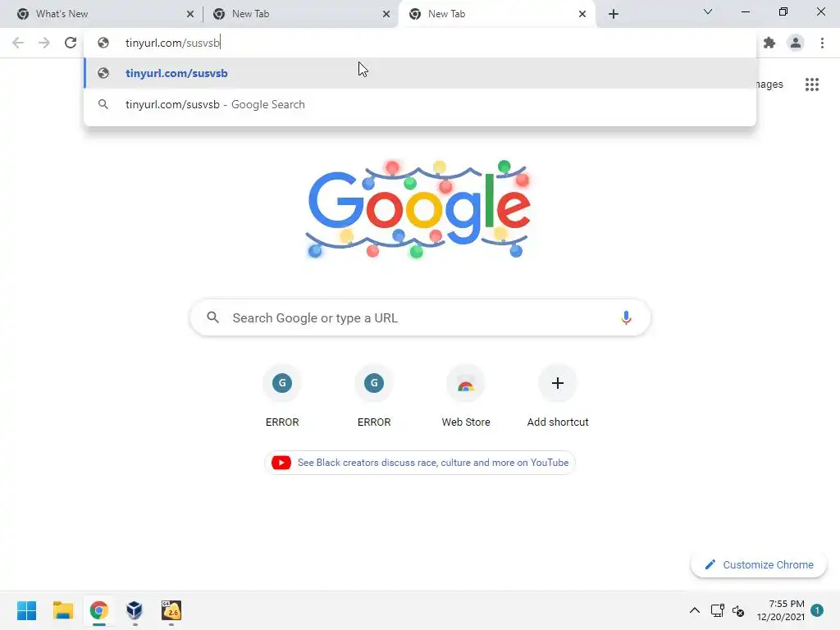Start voice search with microphone icon
Screen dimensions: 840x630
pyautogui.click(x=626, y=317)
